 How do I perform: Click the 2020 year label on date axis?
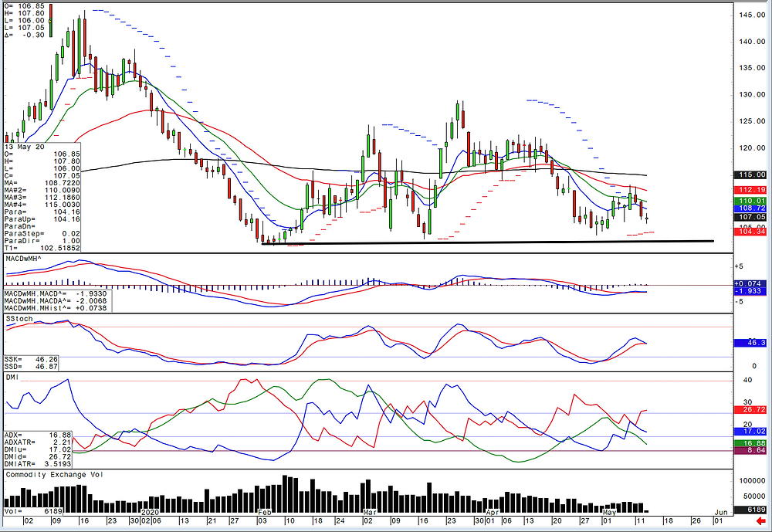(151, 513)
